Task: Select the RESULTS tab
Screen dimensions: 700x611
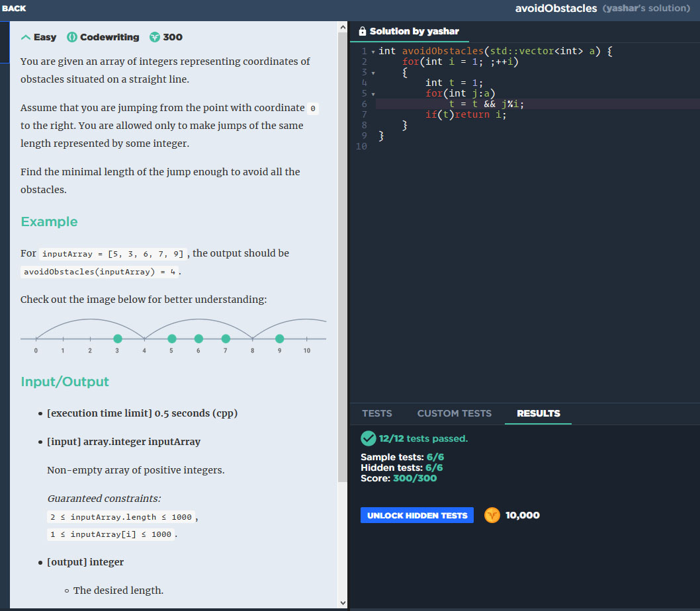Action: (x=538, y=413)
